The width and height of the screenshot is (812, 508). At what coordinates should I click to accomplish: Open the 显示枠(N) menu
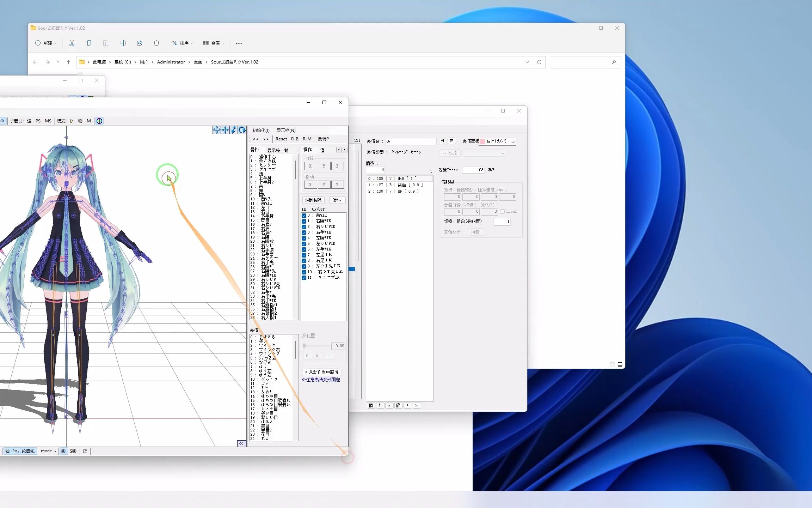pos(286,131)
